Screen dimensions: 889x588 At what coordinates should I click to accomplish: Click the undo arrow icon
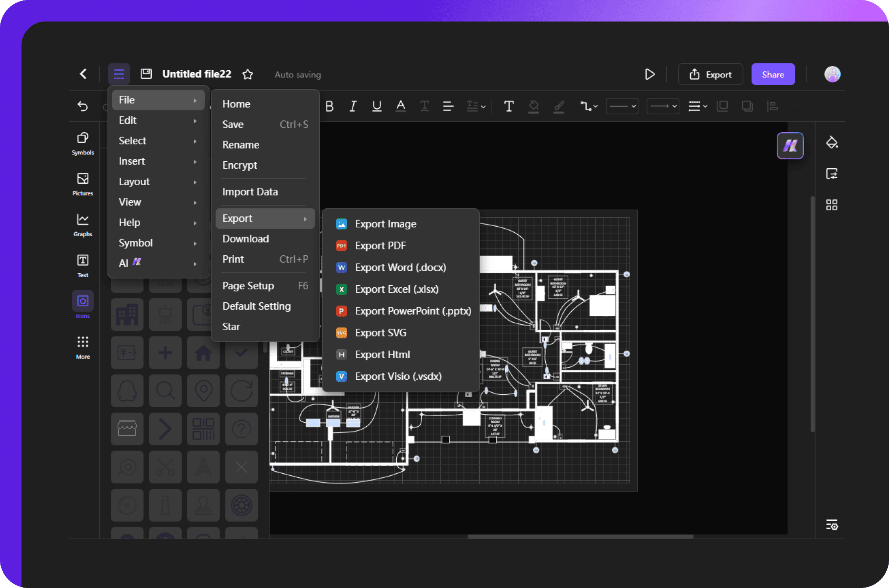[x=82, y=106]
